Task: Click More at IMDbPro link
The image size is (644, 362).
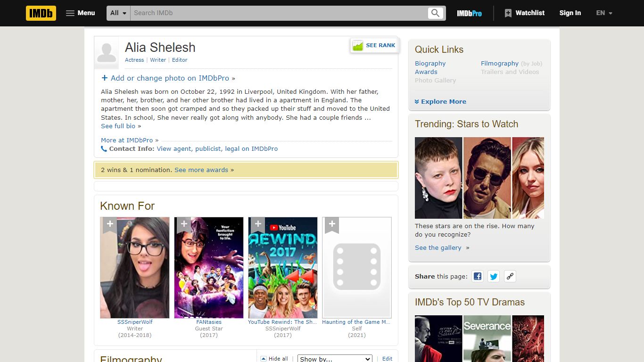Action: [127, 140]
